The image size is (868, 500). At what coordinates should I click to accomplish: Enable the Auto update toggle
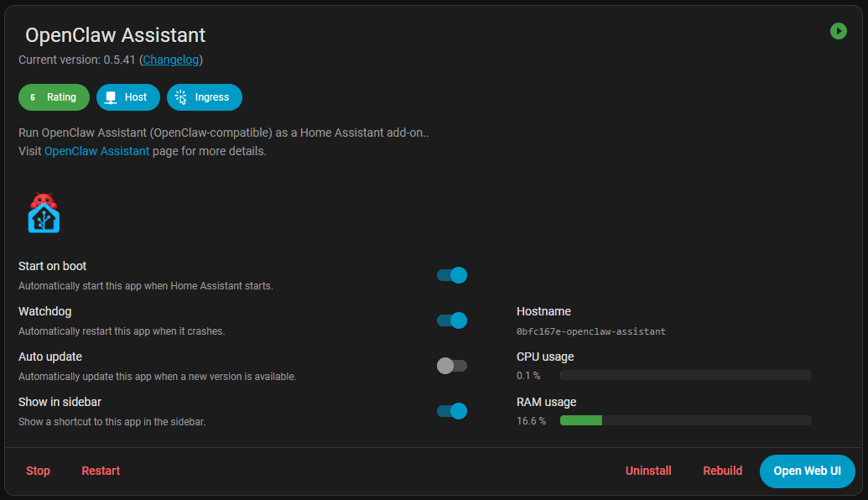(x=452, y=366)
